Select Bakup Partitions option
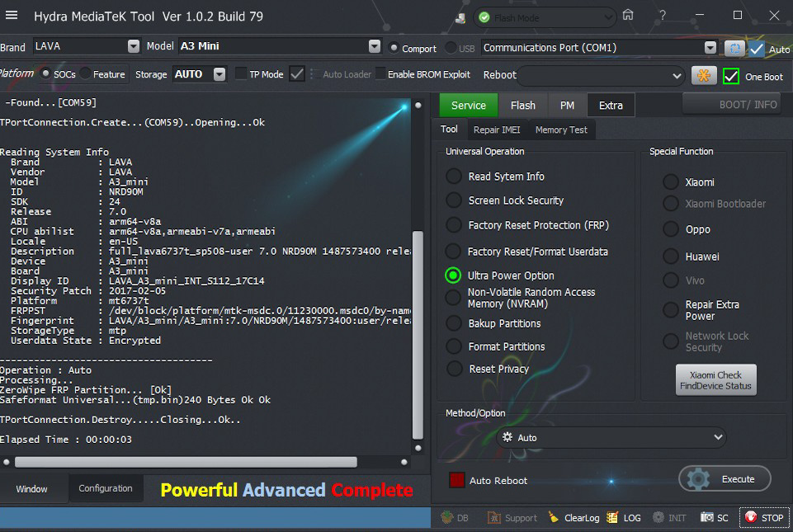 point(454,323)
